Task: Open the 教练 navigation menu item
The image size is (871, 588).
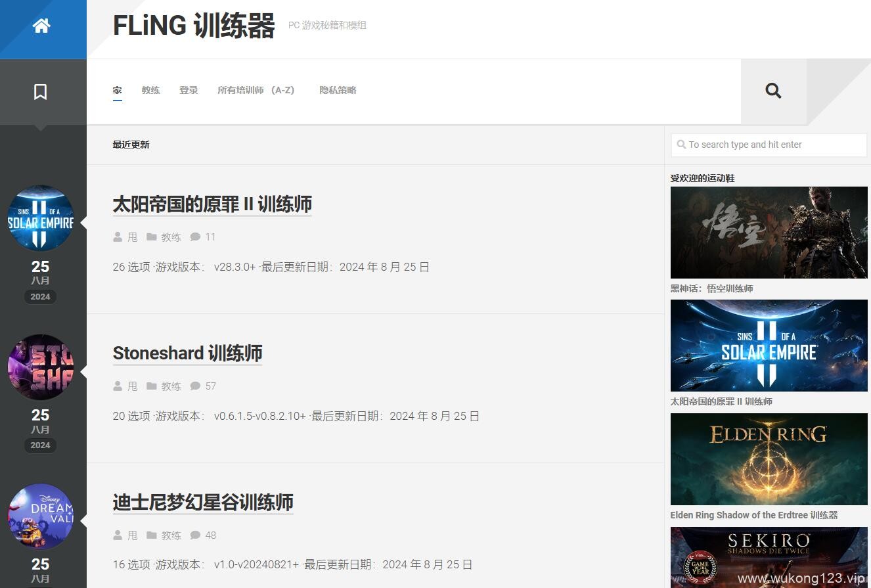Action: click(150, 90)
